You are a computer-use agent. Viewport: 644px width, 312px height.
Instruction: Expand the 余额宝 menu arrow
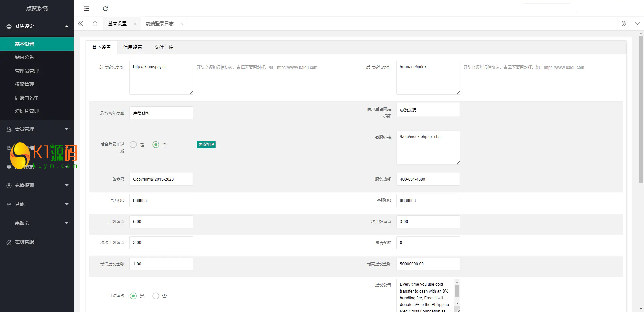67,223
